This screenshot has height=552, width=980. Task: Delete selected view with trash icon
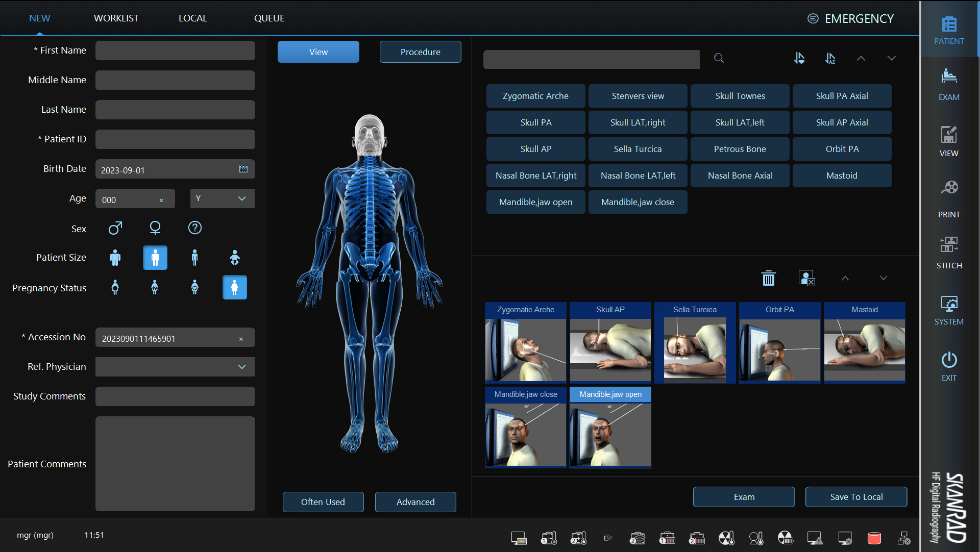tap(768, 278)
